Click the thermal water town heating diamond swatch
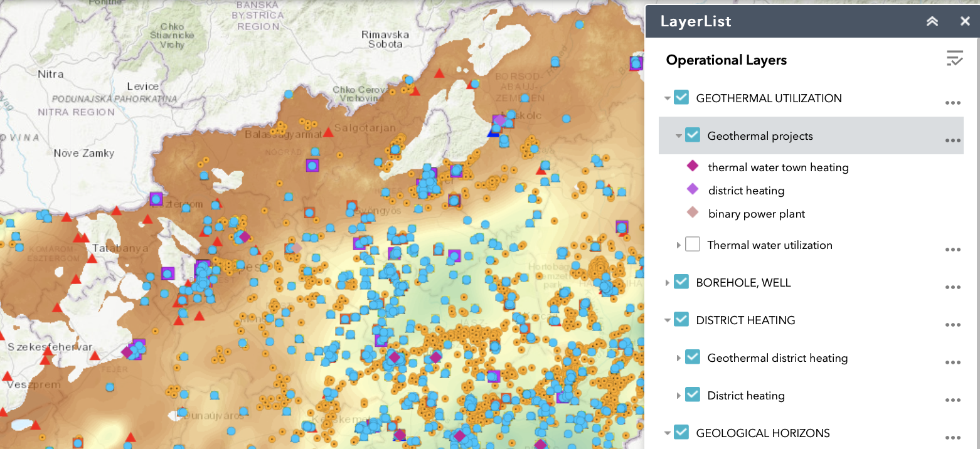Viewport: 980px width, 449px height. [693, 166]
